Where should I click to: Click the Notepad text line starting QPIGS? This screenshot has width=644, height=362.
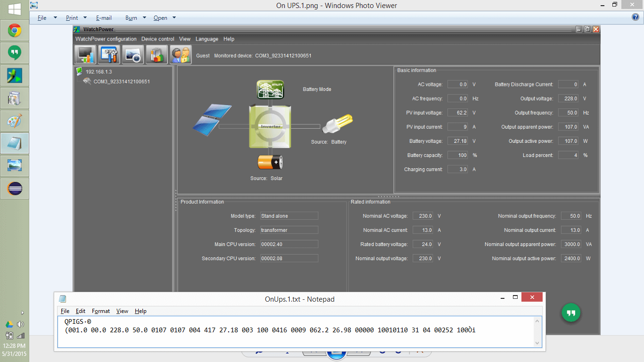point(78,321)
